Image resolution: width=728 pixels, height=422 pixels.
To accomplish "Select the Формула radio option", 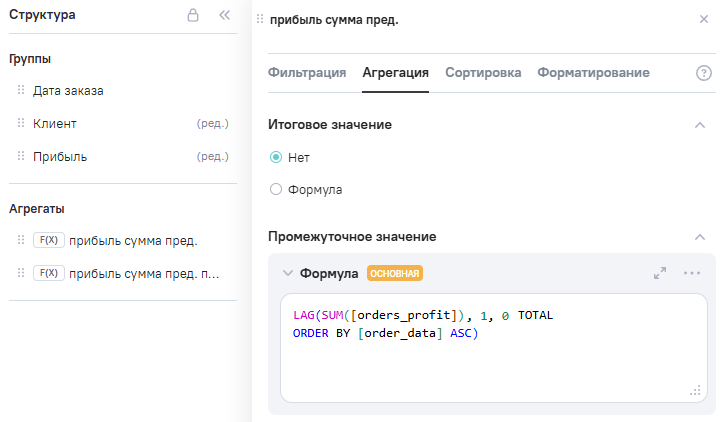I will click(x=276, y=189).
